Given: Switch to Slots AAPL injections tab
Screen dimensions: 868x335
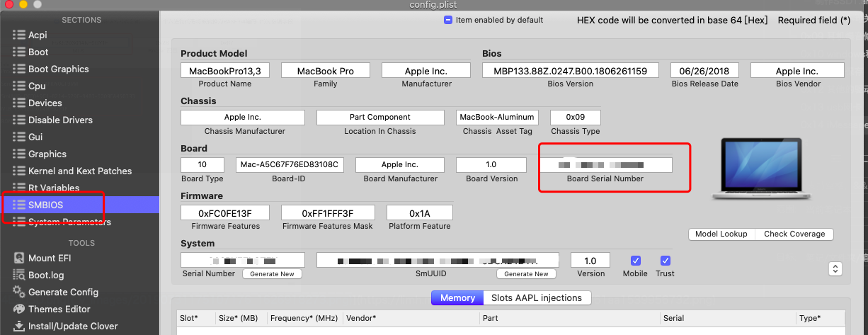Looking at the screenshot, I should [537, 297].
